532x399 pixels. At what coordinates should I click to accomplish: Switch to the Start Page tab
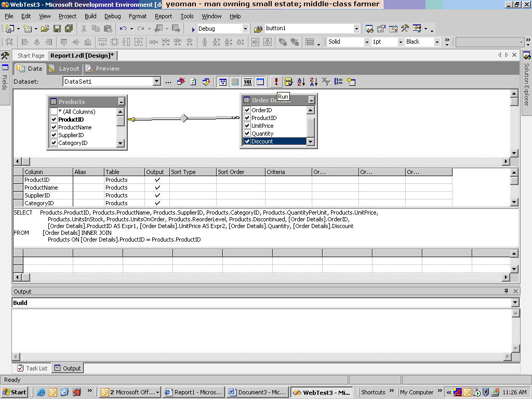pos(31,56)
